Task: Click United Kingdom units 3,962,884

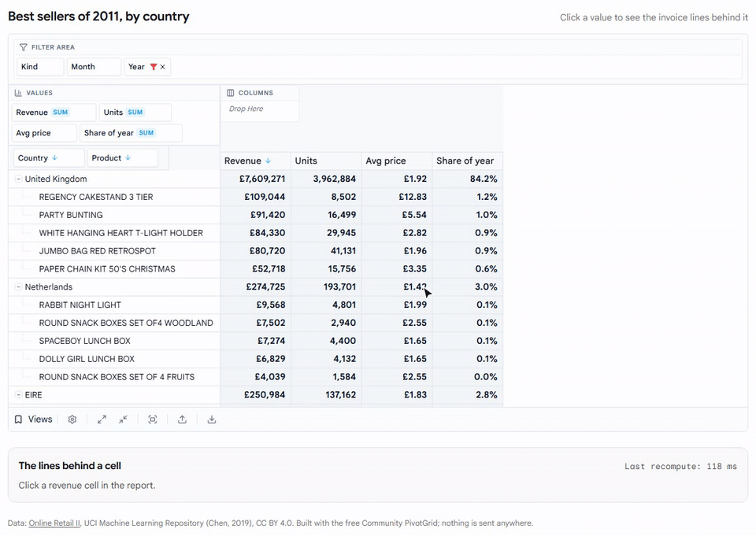Action: tap(326, 179)
